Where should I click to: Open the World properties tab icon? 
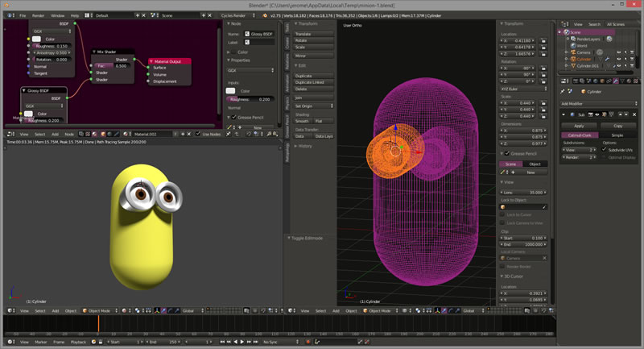[595, 81]
